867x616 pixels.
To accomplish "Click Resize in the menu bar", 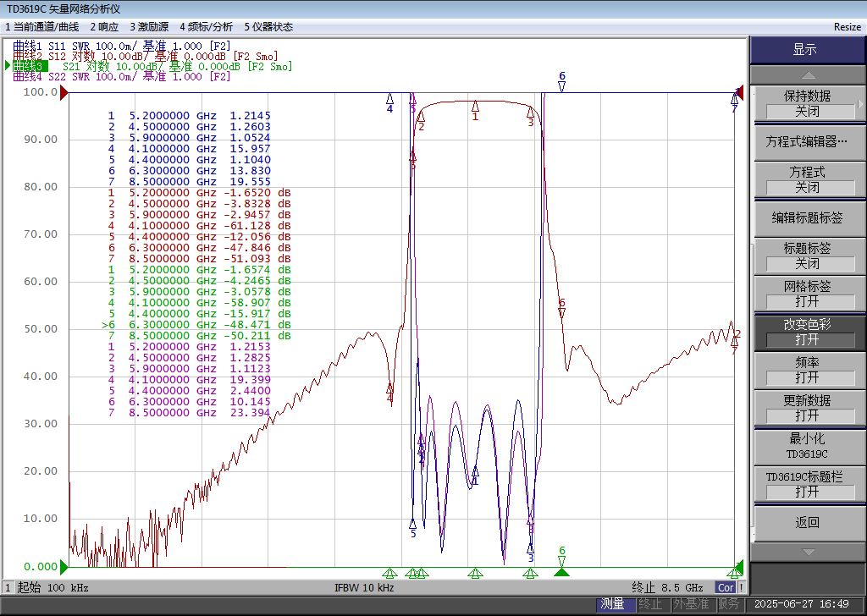I will [847, 27].
